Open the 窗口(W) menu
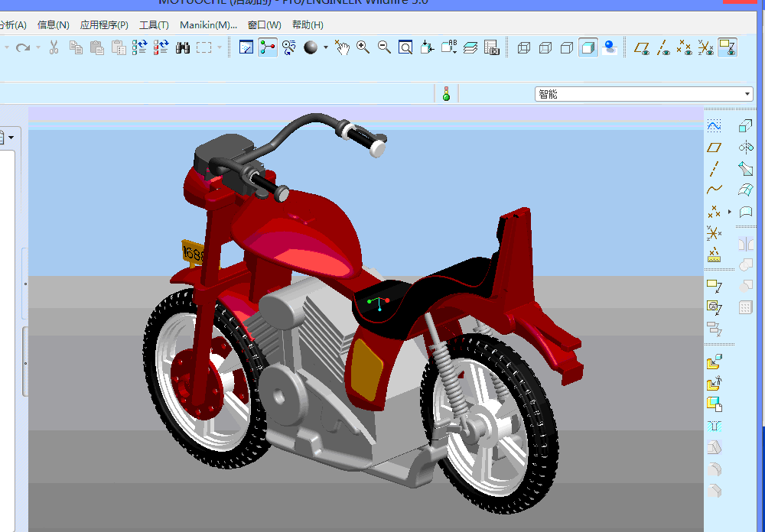765x532 pixels. point(264,24)
